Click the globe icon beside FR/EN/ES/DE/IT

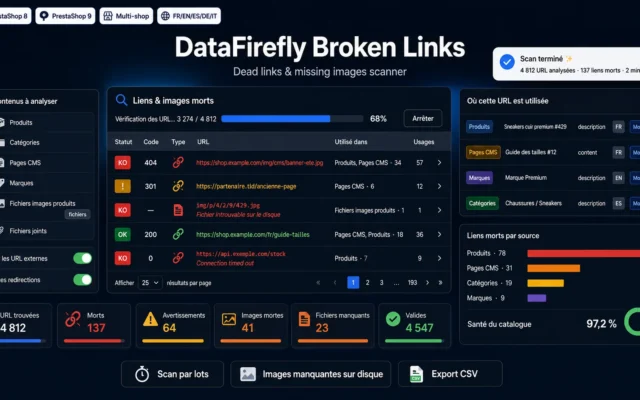(x=165, y=16)
